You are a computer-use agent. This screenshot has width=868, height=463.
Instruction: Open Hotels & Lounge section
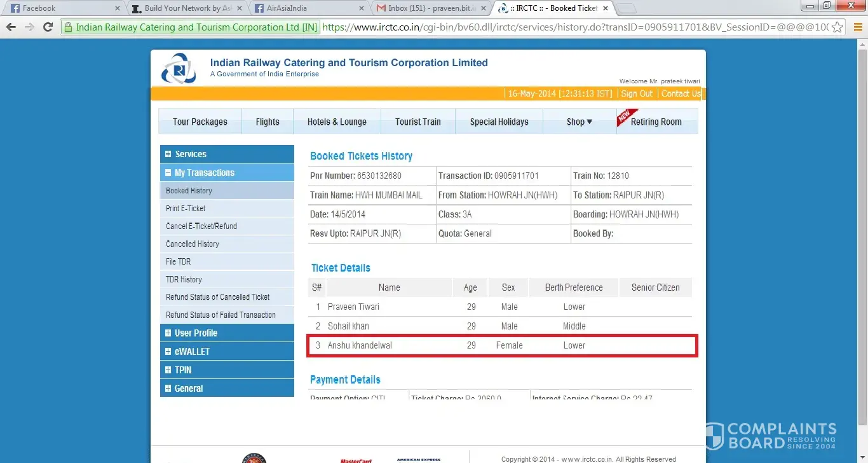pos(337,121)
